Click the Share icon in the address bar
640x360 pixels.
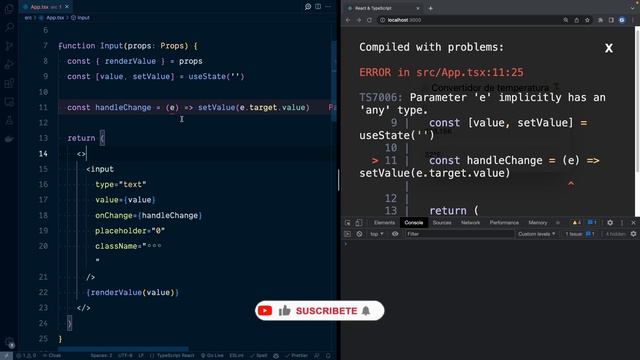pos(576,20)
